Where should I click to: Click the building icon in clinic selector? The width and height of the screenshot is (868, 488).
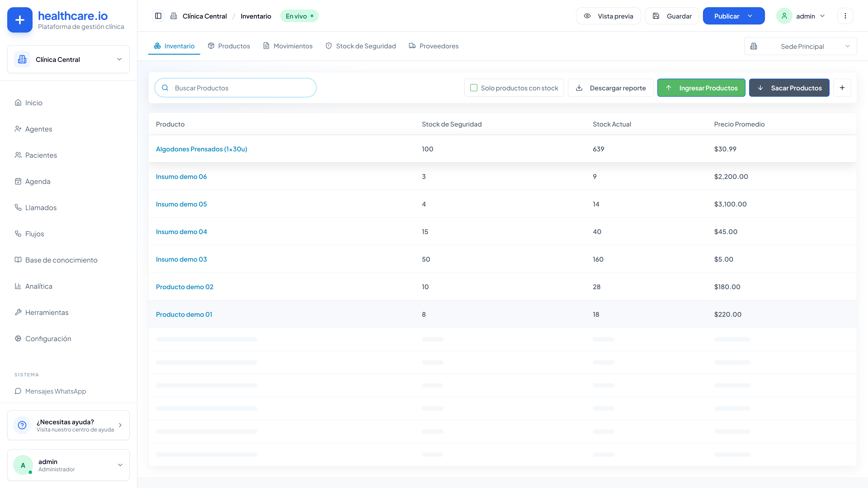pos(22,59)
